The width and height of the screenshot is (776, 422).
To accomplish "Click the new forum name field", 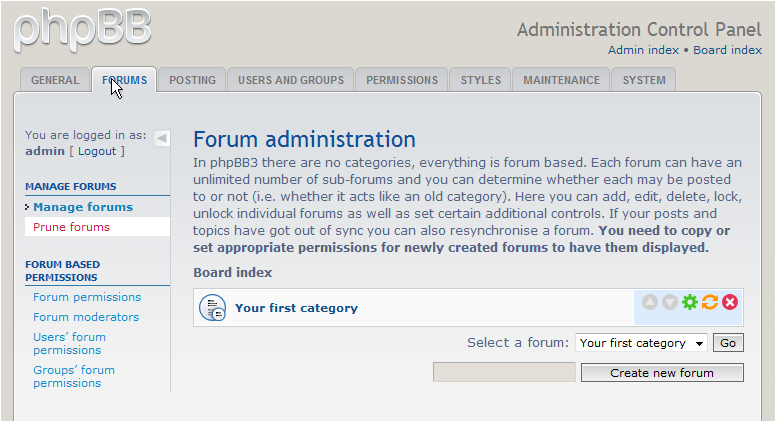I will point(504,373).
